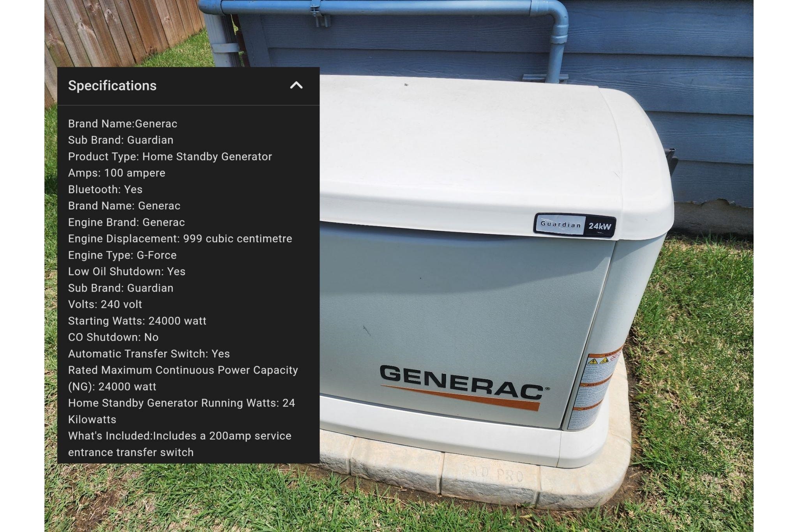Click the Starting Watts: 24000 watt line
The height and width of the screenshot is (532, 798).
(137, 321)
